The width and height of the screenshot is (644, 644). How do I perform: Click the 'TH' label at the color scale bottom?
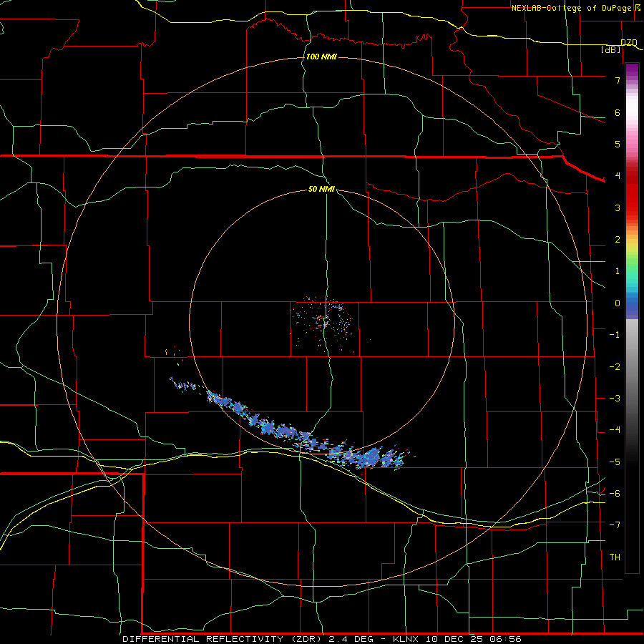pyautogui.click(x=615, y=557)
